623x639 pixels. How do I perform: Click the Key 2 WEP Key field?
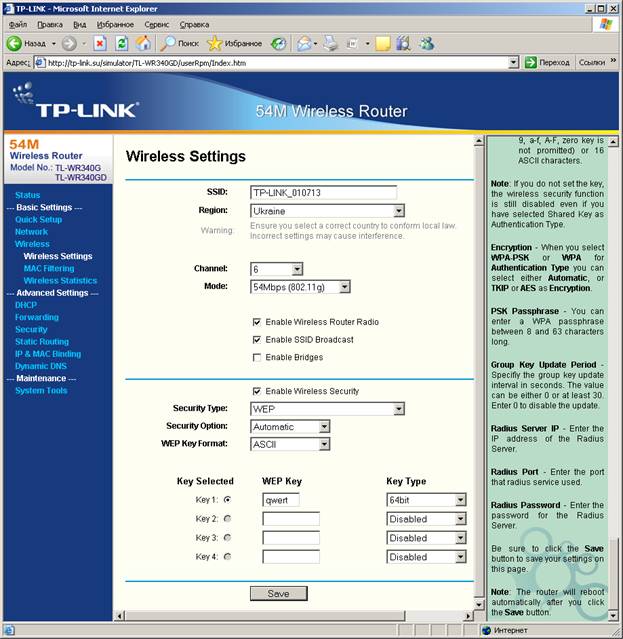(x=291, y=519)
